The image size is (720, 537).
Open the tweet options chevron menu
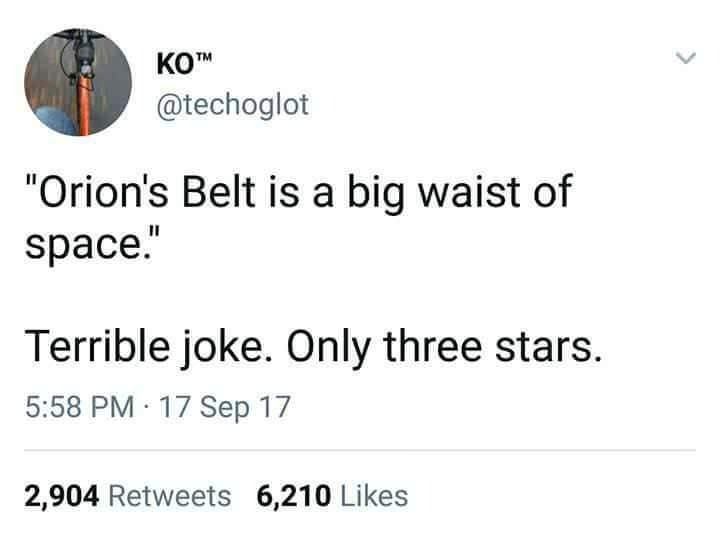tap(686, 58)
